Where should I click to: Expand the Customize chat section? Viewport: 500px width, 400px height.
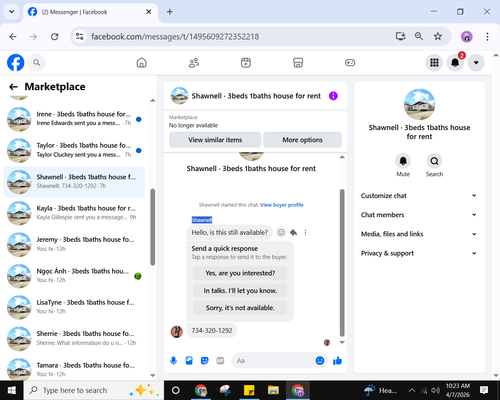419,196
